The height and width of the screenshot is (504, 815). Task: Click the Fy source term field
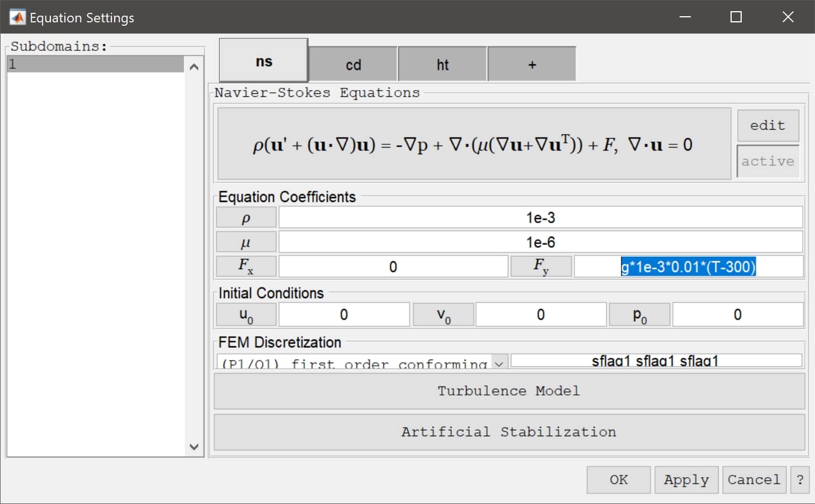[689, 267]
